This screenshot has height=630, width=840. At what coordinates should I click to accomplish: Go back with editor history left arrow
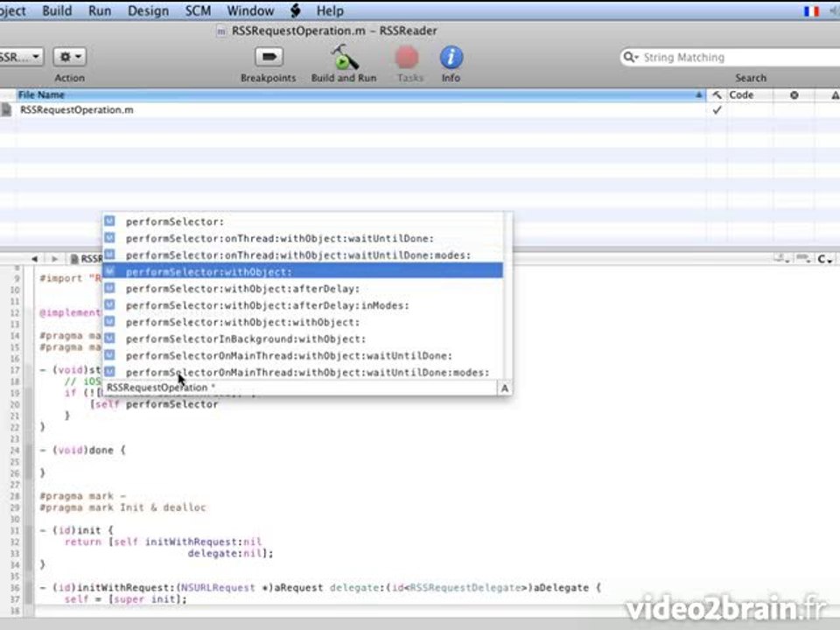point(35,259)
